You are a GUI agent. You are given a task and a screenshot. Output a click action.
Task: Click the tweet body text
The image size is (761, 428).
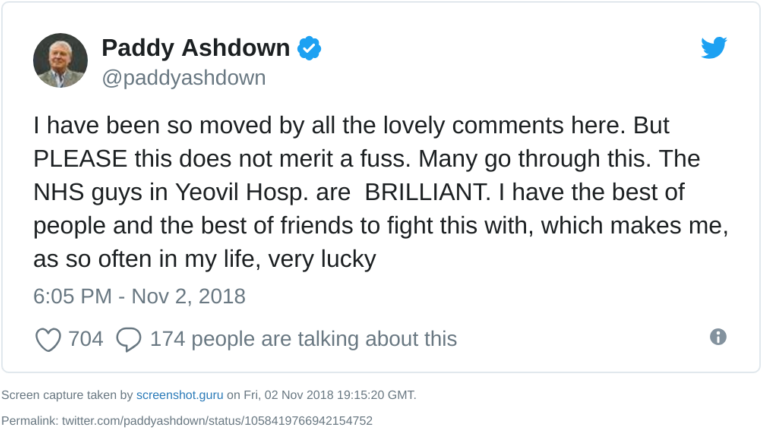tap(380, 193)
